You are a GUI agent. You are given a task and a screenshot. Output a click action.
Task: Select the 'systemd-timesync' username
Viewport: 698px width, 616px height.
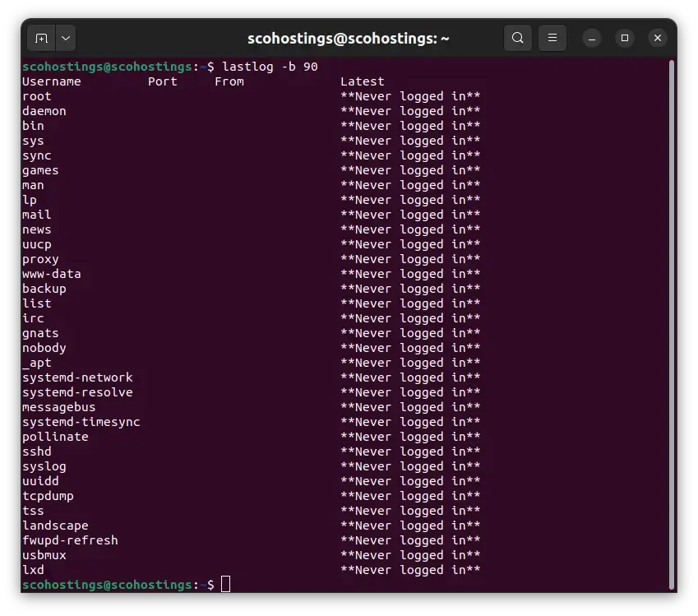click(81, 422)
